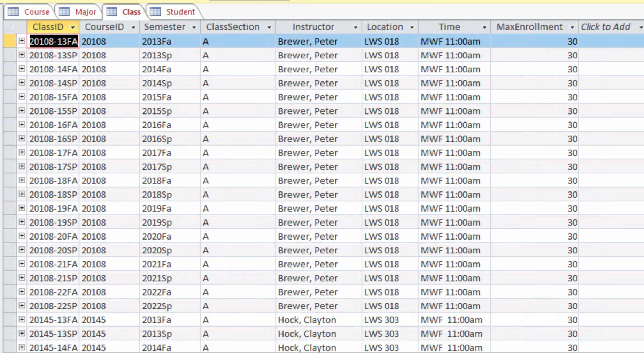Screen dimensions: 644x353
Task: Click Location cell LWS 303 in row 20145-13SP
Action: point(390,334)
